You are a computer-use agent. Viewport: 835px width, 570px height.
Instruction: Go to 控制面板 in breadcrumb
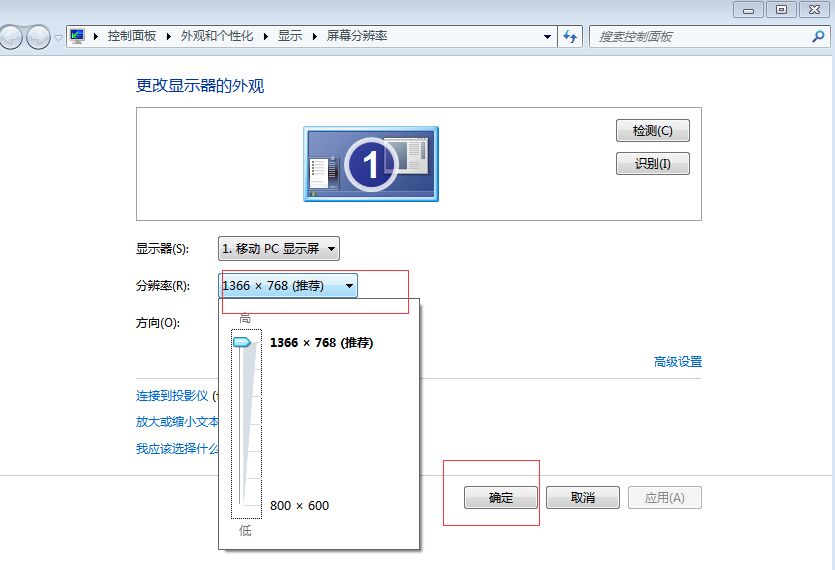pyautogui.click(x=132, y=36)
